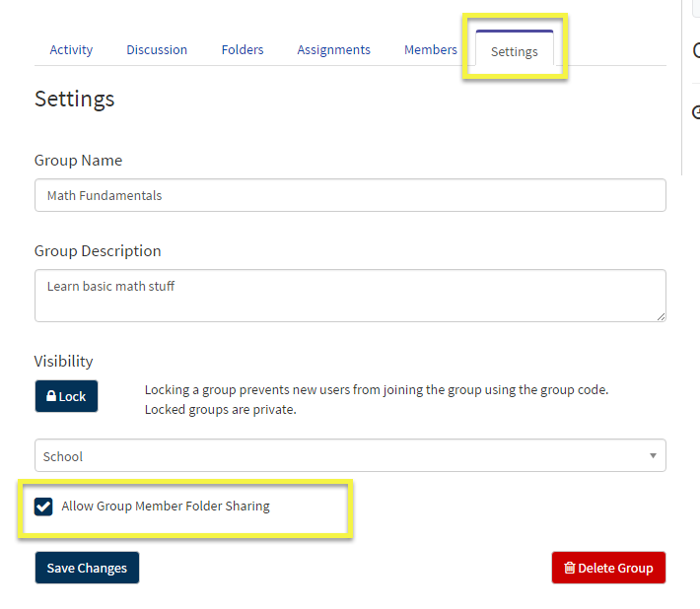Viewport: 700px width, 609px height.
Task: Focus the Group Name field containing Math Fundamentals
Action: click(350, 195)
